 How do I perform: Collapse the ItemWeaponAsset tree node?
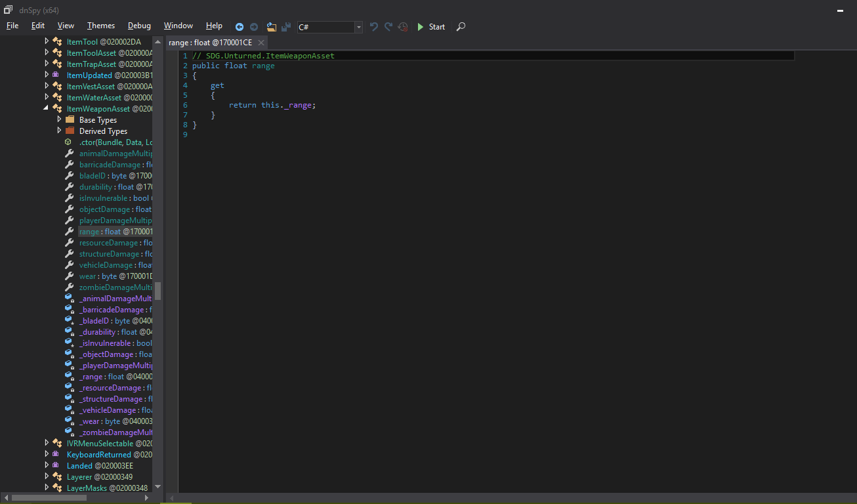pyautogui.click(x=47, y=108)
